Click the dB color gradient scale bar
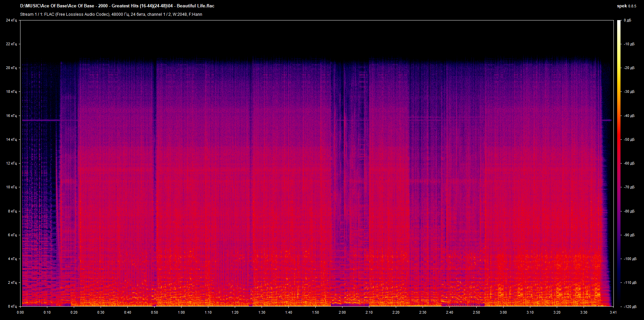Screen dimensions: 644x320 [x=619, y=163]
